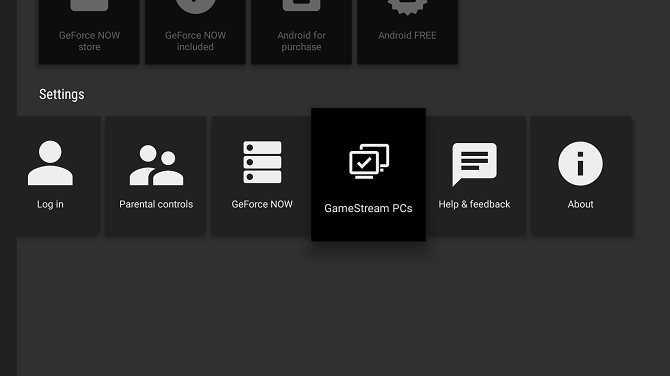This screenshot has height=376, width=670.
Task: Open the Log in tile
Action: [59, 175]
